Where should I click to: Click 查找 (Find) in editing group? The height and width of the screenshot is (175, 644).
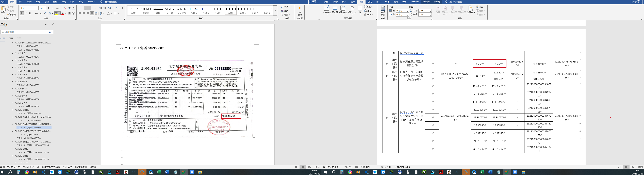285,7
